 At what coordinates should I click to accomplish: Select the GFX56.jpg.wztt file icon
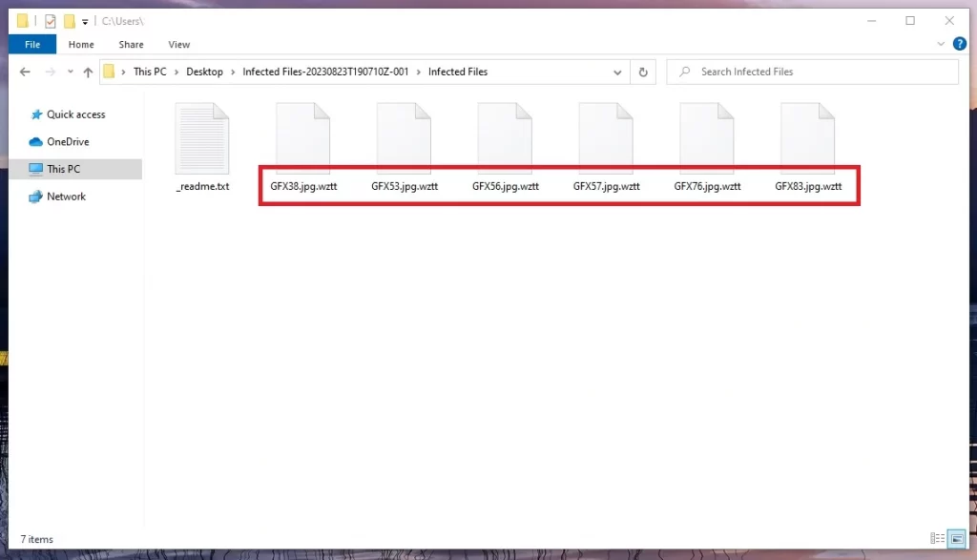point(506,138)
